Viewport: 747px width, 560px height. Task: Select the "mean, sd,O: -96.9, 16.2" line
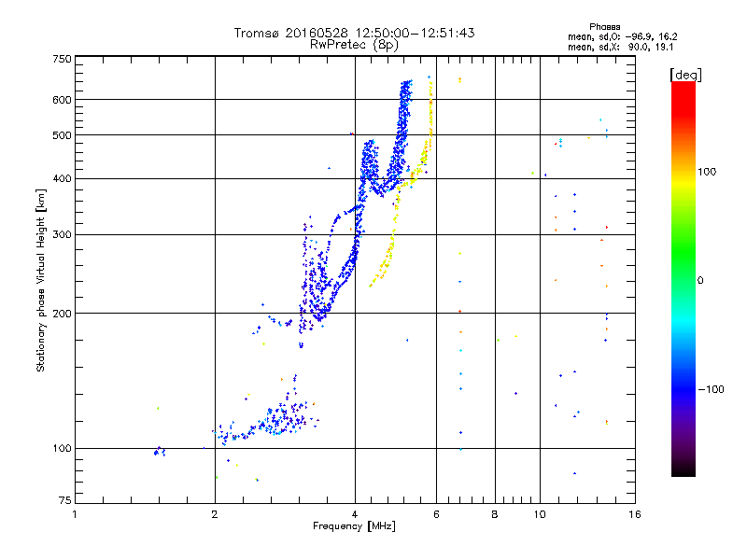tap(622, 37)
